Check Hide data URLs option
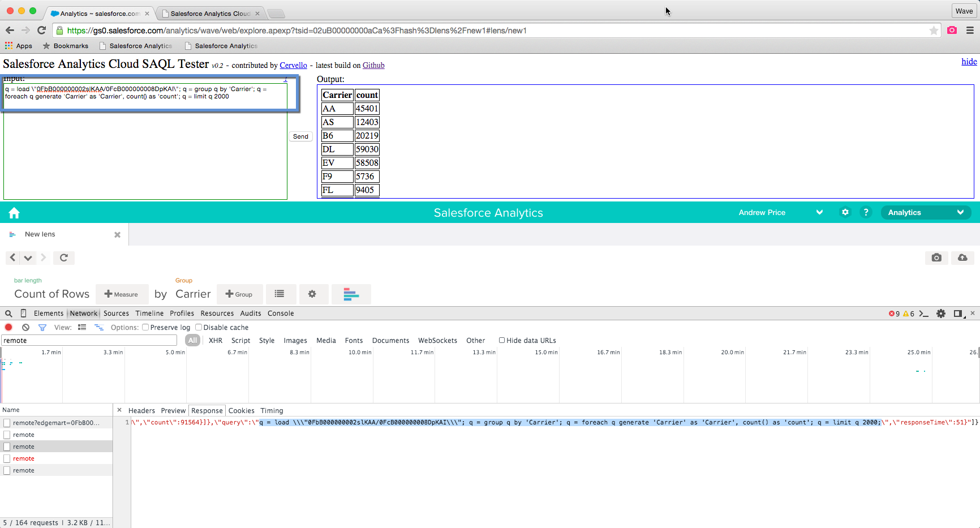The width and height of the screenshot is (980, 528). pos(502,340)
